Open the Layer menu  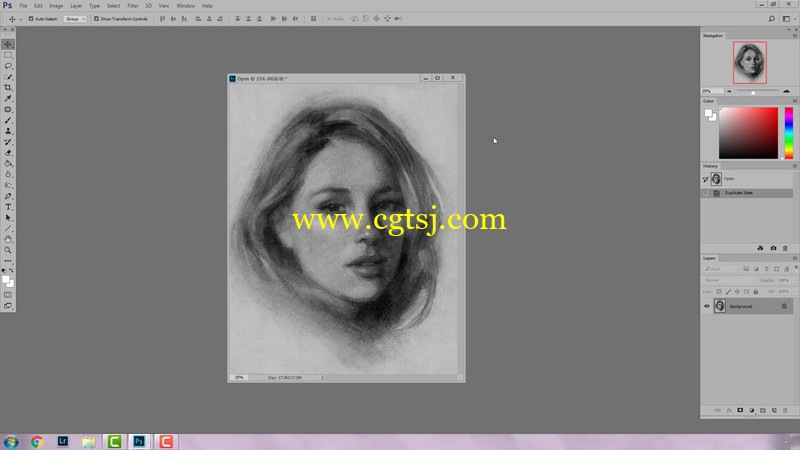(x=76, y=6)
